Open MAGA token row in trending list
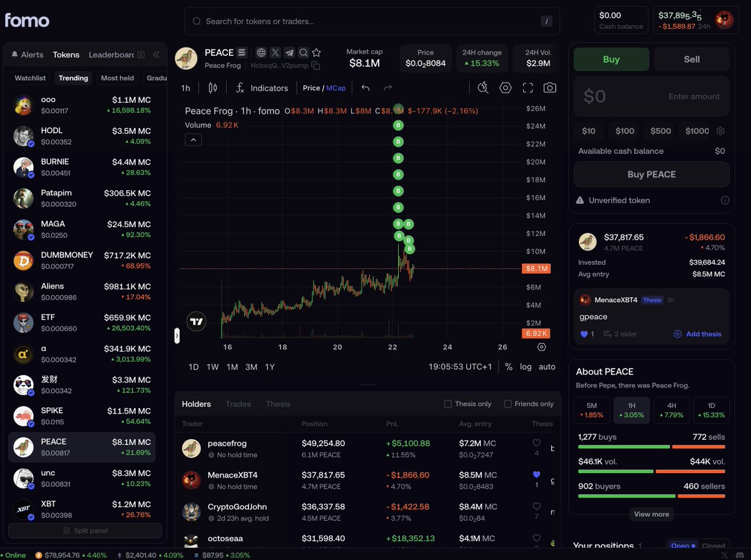The width and height of the screenshot is (751, 560). point(83,229)
